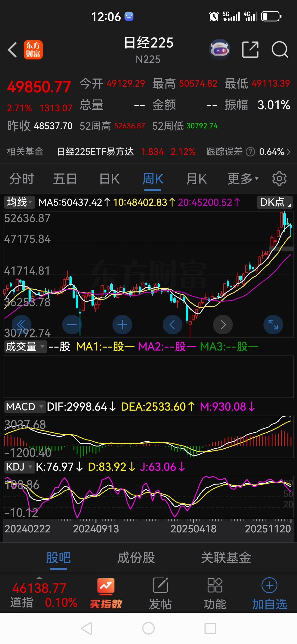Screen dimensions: 297x644
Task: Tap the KDJ line chart panel
Action: tap(148, 497)
